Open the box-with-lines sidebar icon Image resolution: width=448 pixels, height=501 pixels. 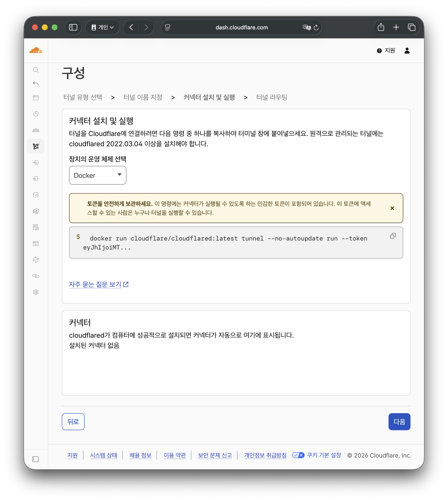36,179
